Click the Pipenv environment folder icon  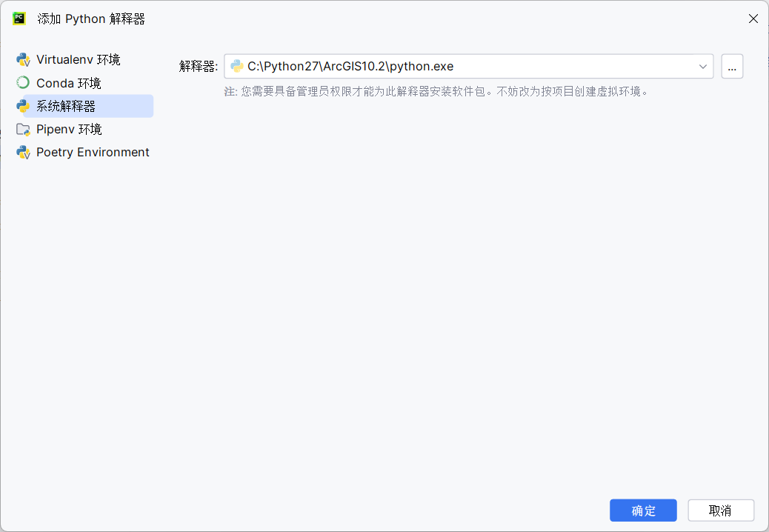23,130
